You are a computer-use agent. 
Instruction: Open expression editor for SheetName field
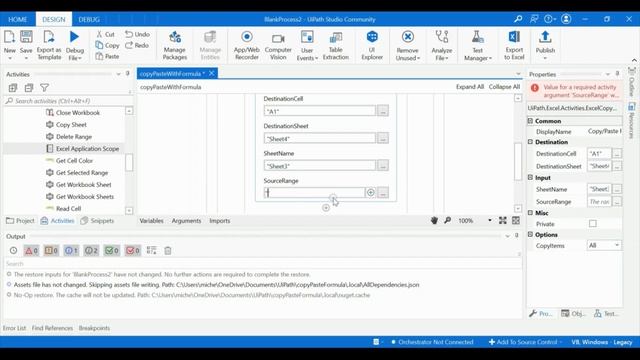[383, 166]
